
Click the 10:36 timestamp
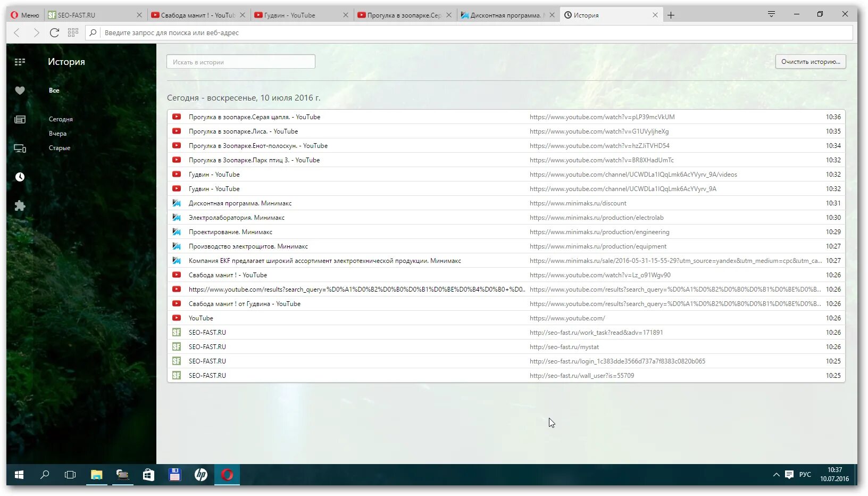pos(833,117)
